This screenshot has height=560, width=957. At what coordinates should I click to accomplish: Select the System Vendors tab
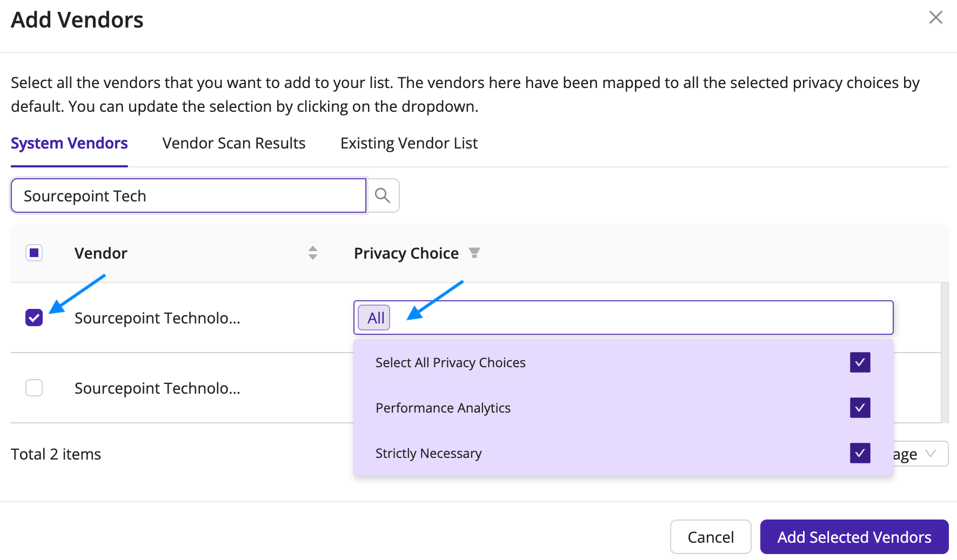pos(69,143)
